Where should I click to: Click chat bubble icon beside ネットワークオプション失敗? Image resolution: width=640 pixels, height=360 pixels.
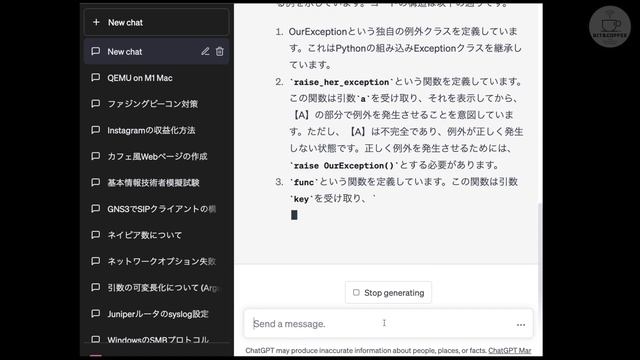point(96,261)
